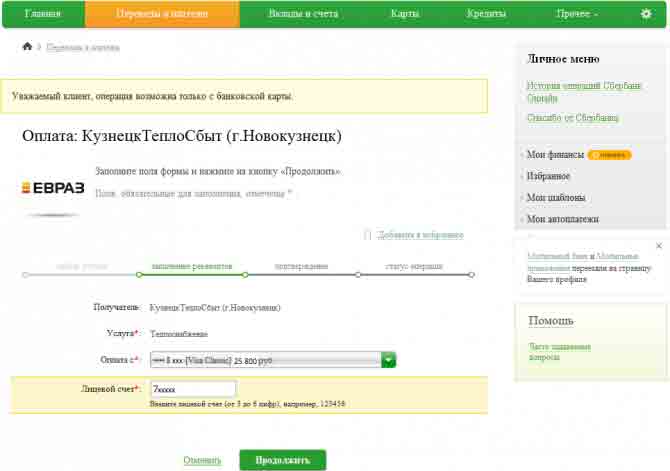The width and height of the screenshot is (670, 471).
Task: Click the Личное меню heading
Action: [x=563, y=59]
